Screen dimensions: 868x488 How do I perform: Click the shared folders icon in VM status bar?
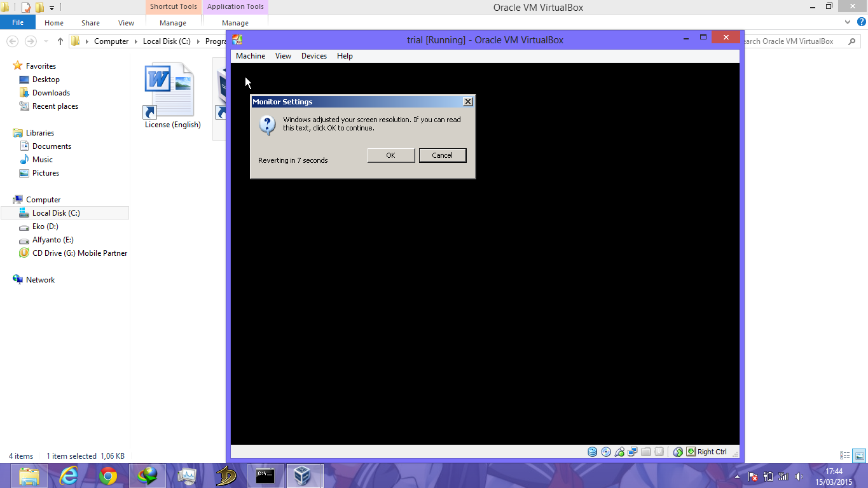point(646,452)
